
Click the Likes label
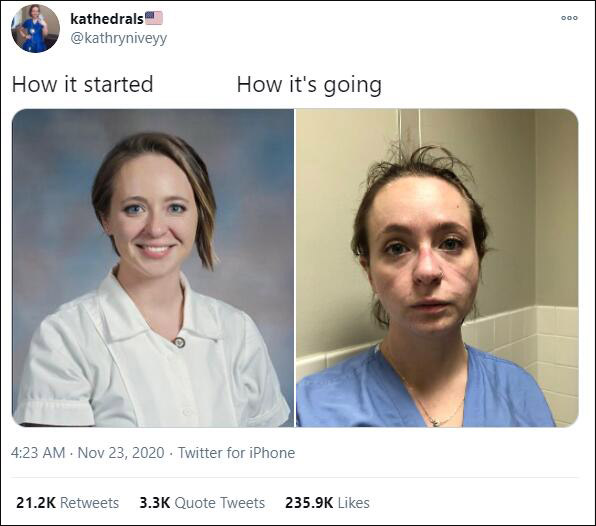click(x=353, y=503)
